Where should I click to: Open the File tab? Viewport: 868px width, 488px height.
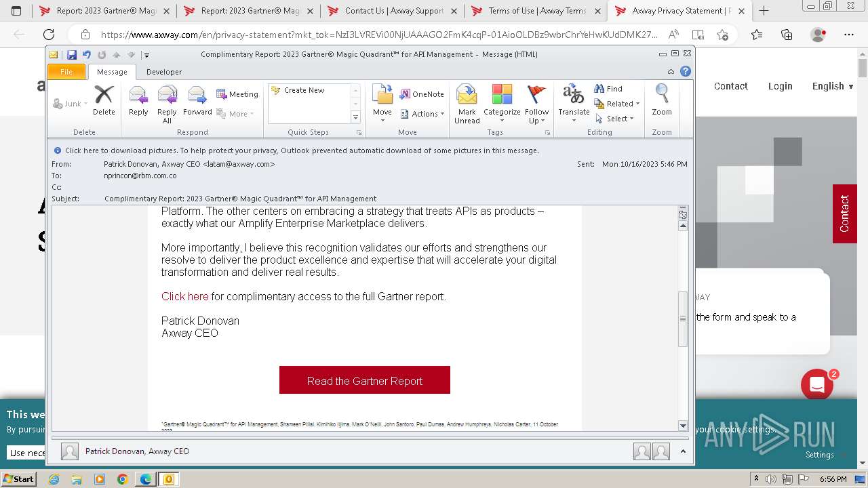[66, 72]
